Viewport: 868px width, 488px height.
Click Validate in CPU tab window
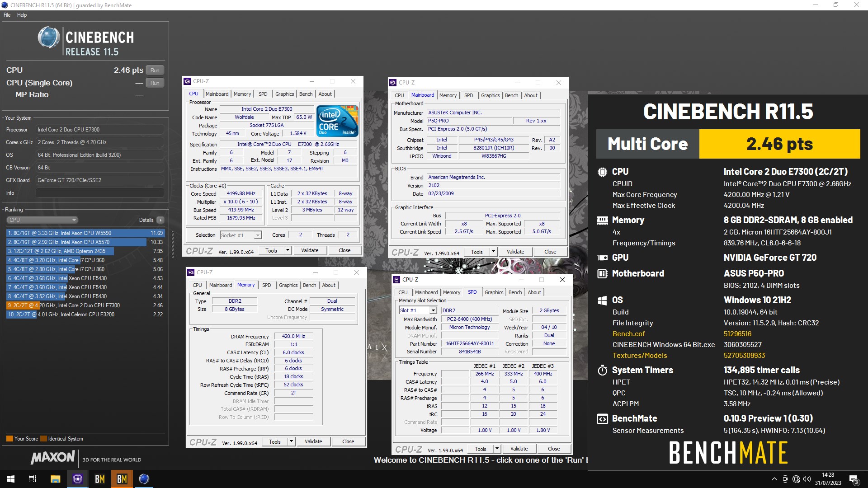click(x=310, y=250)
